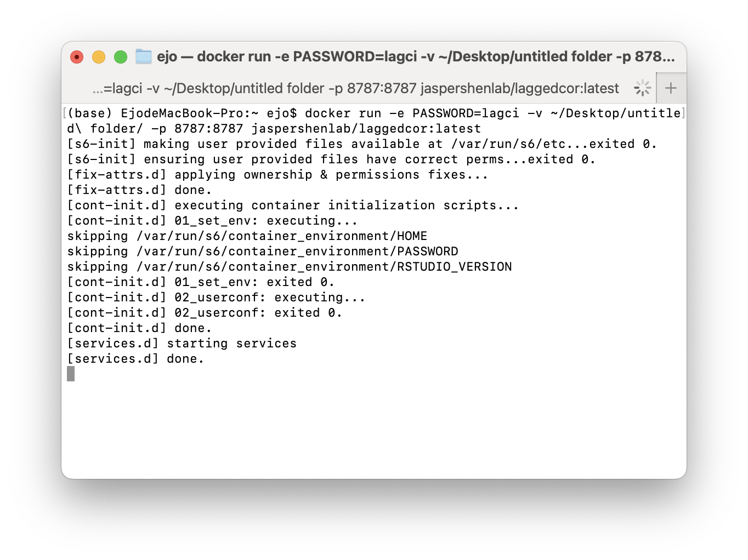Click the '[fix-attrs.d] applying ownership' line
The height and width of the screenshot is (560, 748).
click(277, 175)
